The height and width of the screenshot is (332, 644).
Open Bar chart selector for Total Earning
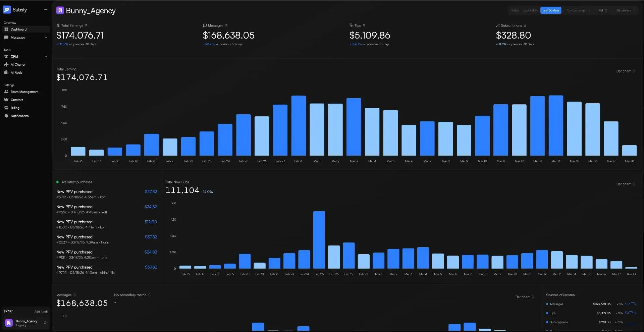point(625,71)
